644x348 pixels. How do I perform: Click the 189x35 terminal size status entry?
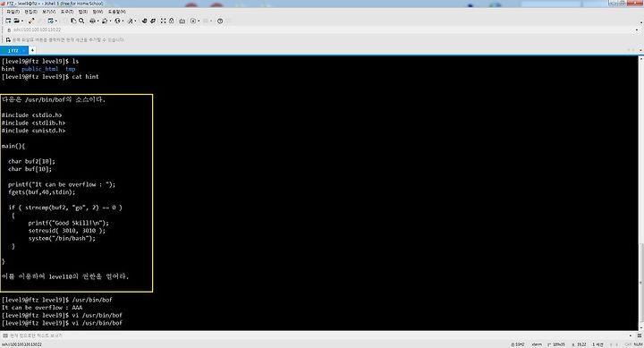point(556,344)
